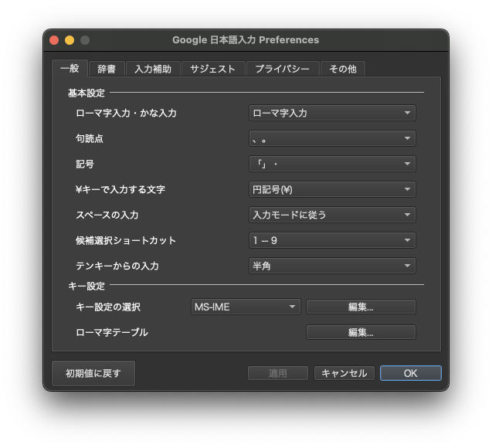492x448 pixels.
Task: Expand the ¥キーで入力する文字 dropdown
Action: click(x=332, y=189)
